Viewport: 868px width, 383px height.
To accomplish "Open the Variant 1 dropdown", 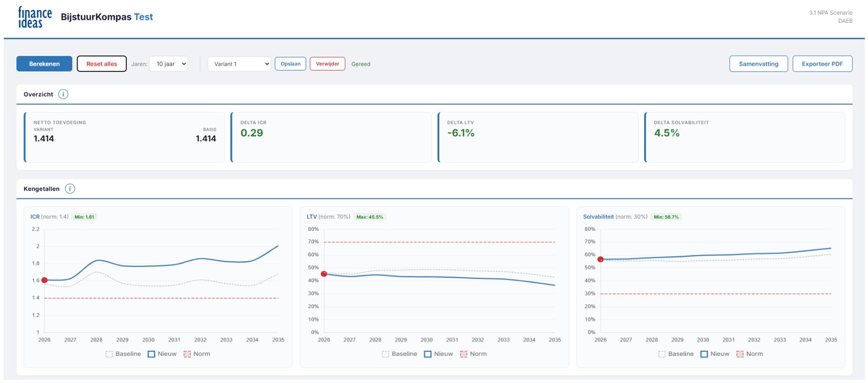I will (x=239, y=64).
